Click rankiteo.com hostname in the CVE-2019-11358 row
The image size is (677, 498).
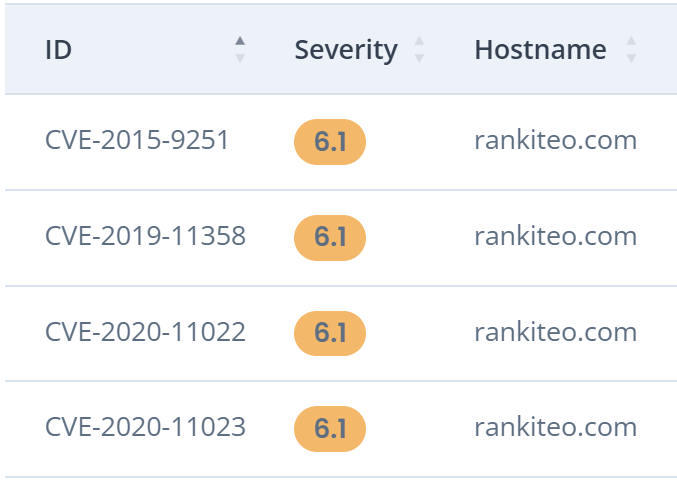coord(555,237)
